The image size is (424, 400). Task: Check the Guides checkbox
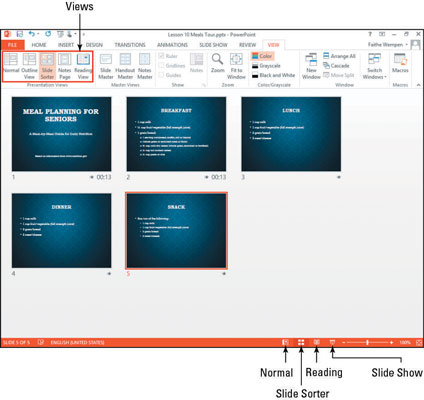tap(161, 75)
